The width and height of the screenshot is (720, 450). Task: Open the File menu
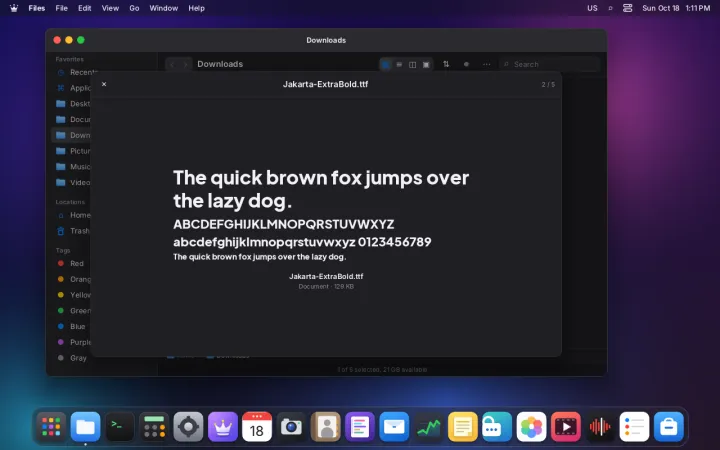62,8
